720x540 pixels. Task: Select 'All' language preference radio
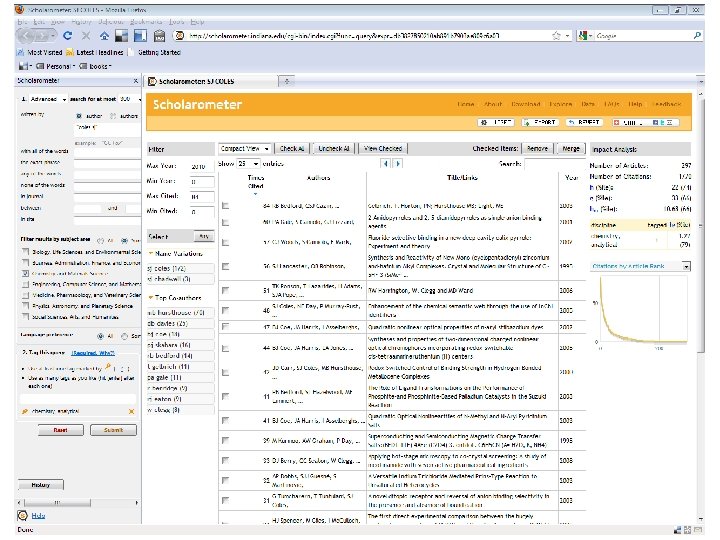tap(101, 336)
